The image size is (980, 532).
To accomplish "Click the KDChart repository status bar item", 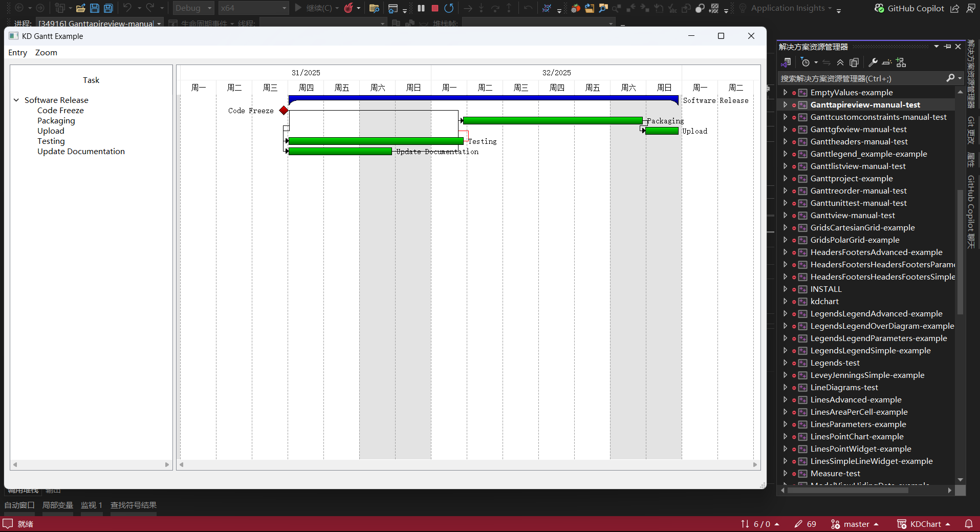I will (924, 524).
